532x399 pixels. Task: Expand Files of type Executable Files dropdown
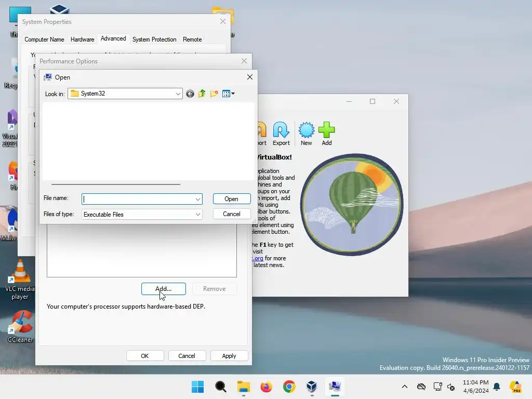[x=198, y=215]
